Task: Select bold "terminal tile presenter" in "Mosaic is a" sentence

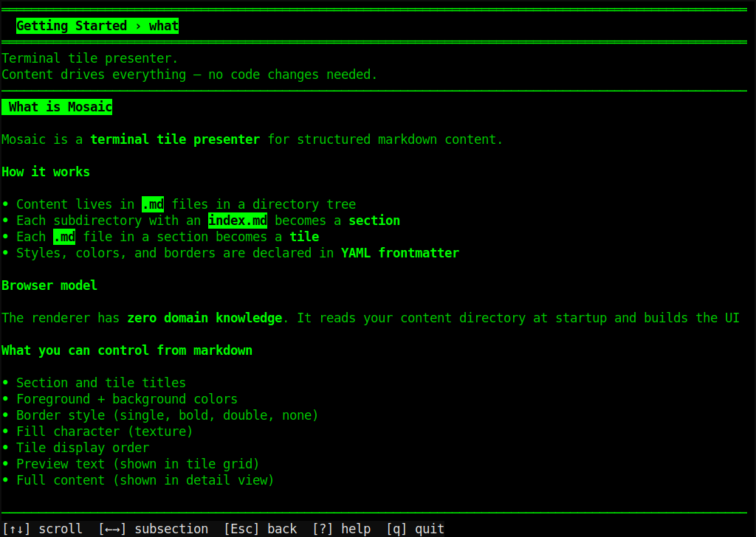Action: [x=175, y=139]
